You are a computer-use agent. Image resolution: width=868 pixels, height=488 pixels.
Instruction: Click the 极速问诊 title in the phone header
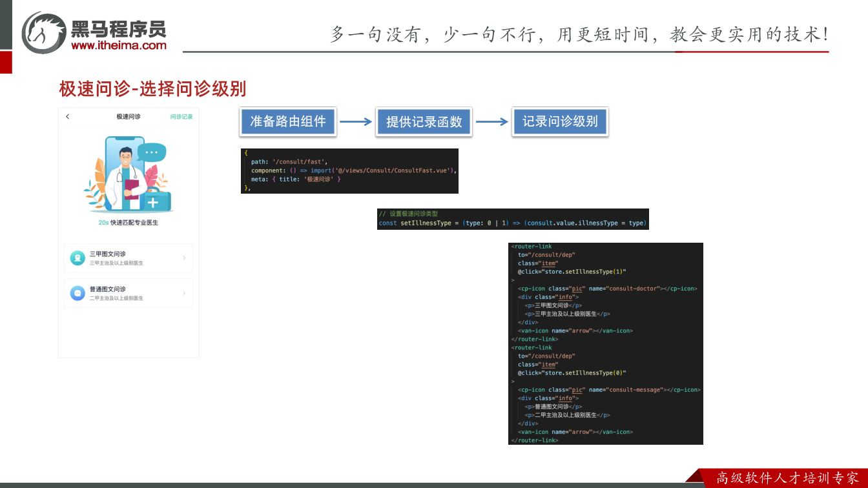point(129,117)
